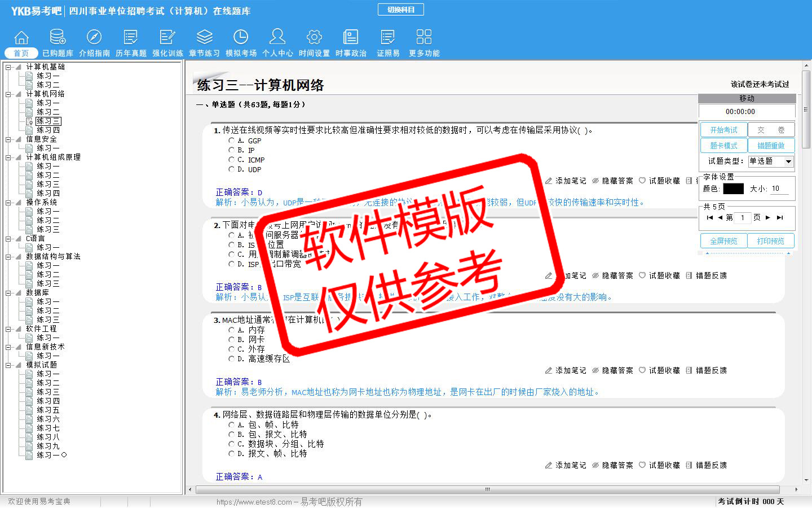Viewport: 812px width, 508px height.
Task: Click the 开始考试 button
Action: point(723,130)
